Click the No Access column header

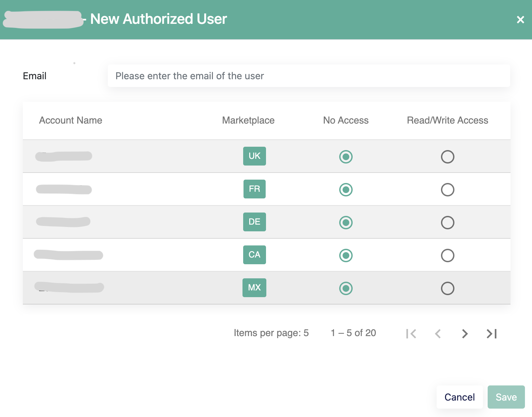click(346, 120)
